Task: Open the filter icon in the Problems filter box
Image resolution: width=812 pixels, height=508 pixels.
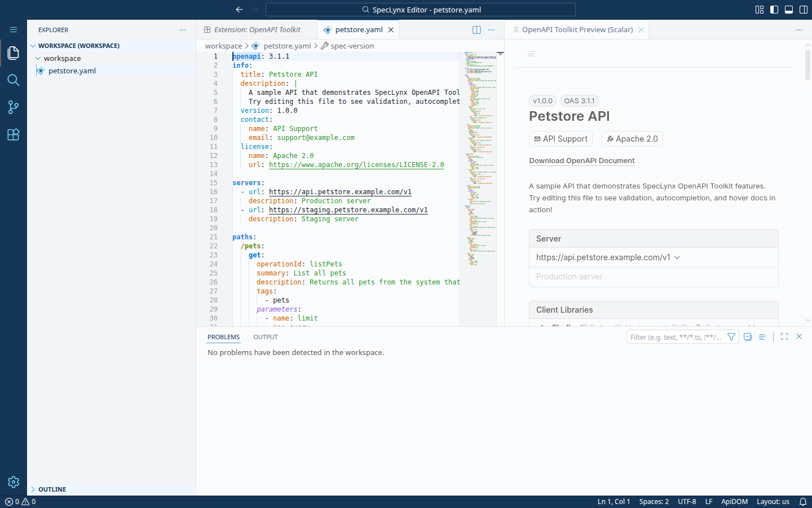Action: [x=731, y=336]
